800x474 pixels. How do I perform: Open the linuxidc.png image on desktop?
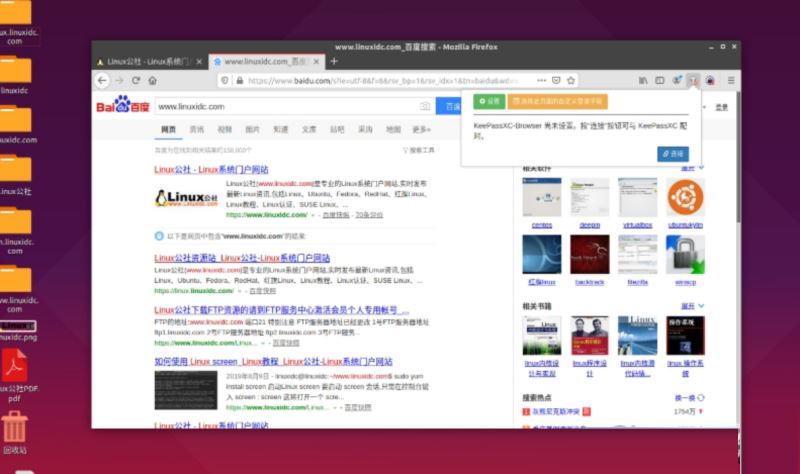[18, 331]
